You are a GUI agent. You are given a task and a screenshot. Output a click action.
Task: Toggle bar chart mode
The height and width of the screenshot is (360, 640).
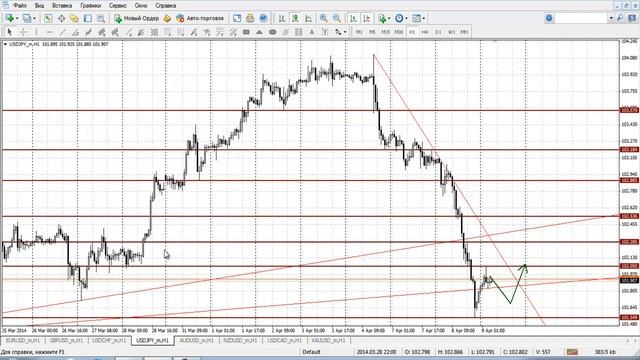pos(282,18)
